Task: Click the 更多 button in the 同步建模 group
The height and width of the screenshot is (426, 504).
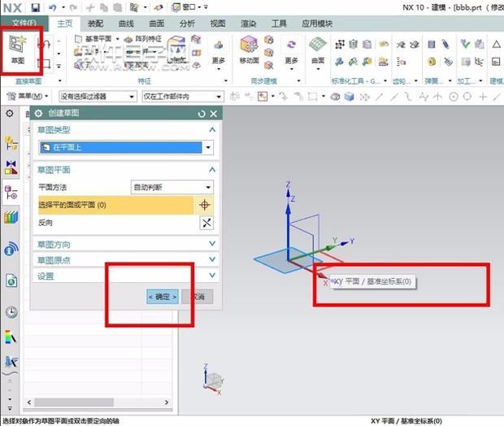Action: coord(291,53)
